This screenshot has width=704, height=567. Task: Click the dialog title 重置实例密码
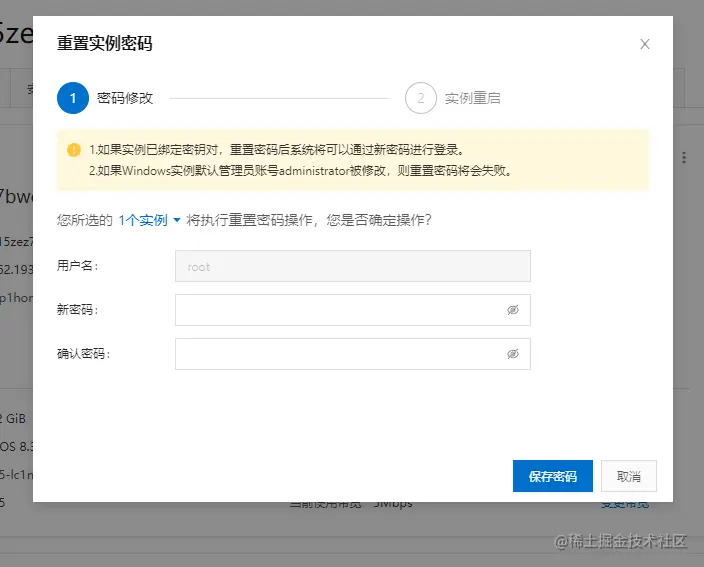pyautogui.click(x=105, y=43)
